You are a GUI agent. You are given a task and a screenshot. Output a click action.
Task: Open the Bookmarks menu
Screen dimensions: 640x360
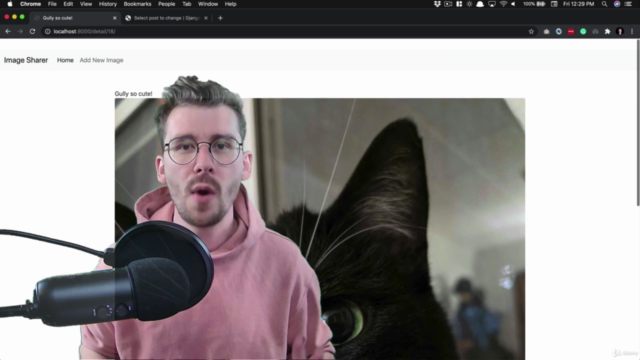click(138, 4)
